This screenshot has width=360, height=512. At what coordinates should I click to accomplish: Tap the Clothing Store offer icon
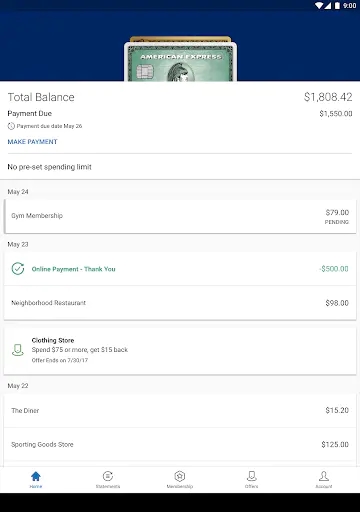coord(18,350)
